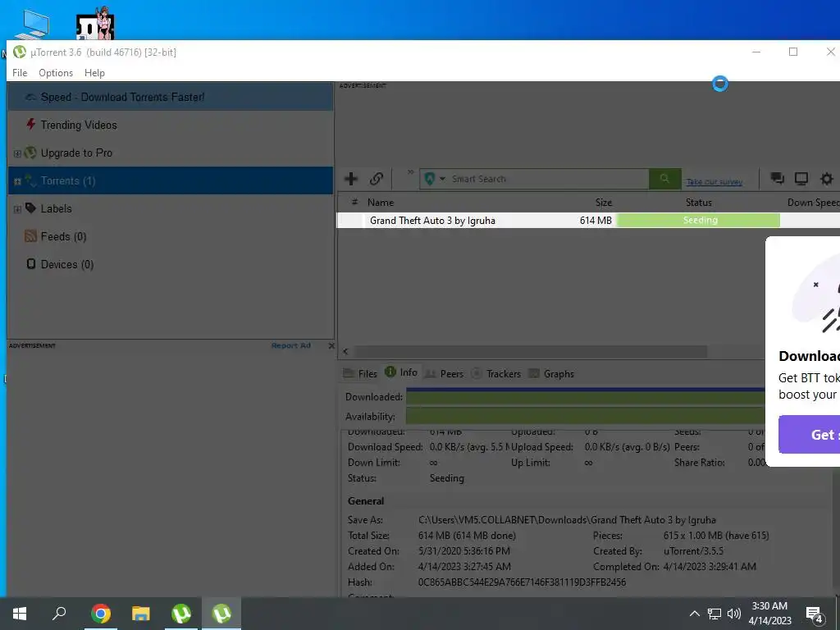840x630 pixels.
Task: Click the Seeding status progress bar
Action: click(699, 220)
